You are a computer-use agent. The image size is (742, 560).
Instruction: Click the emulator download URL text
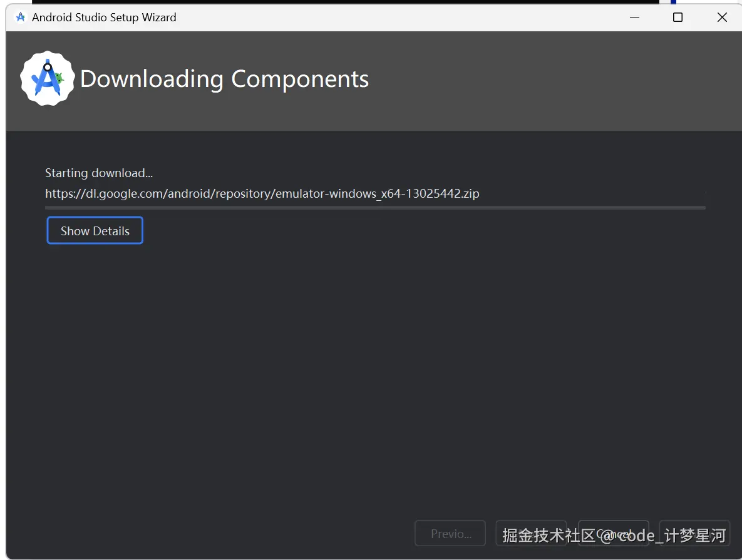pyautogui.click(x=262, y=193)
